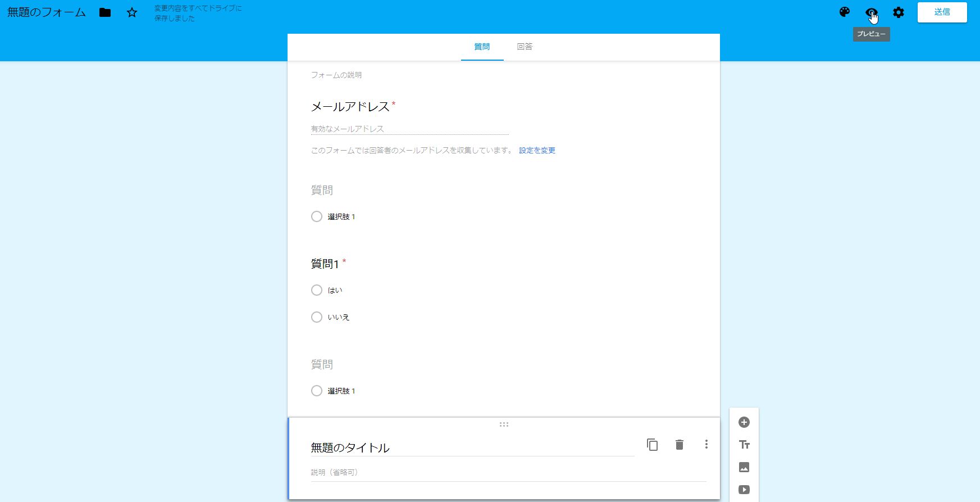
Task: Duplicate the 無題のタイトル item
Action: [x=653, y=445]
